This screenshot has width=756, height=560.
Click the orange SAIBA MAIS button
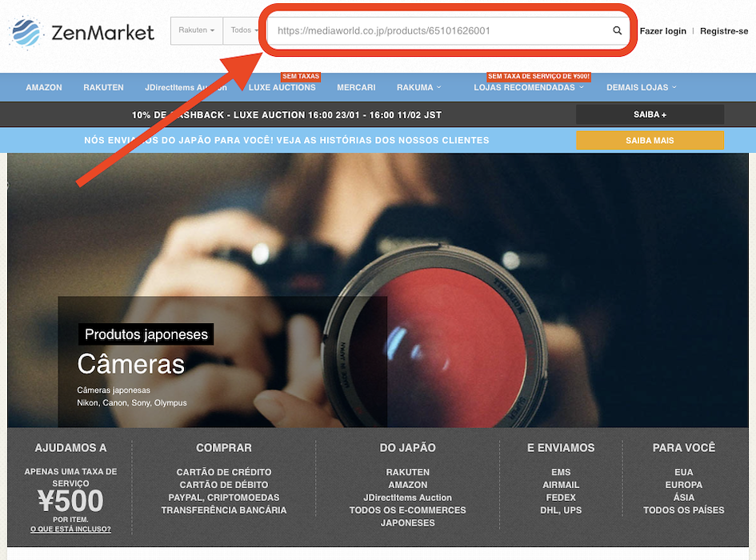click(650, 140)
